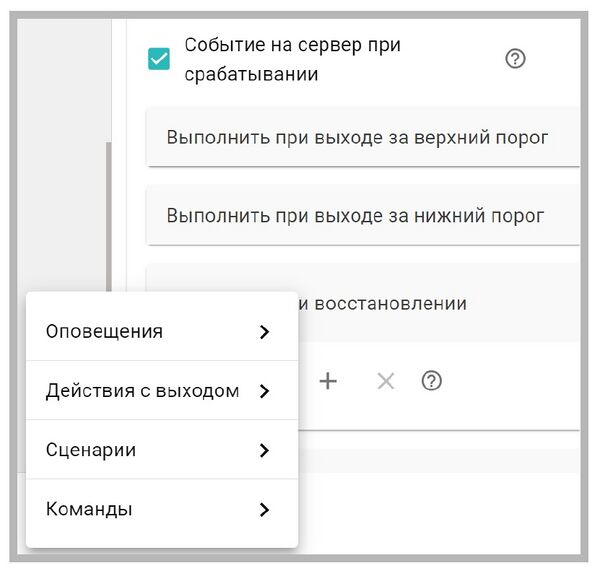
Task: Uncheck the 'Событие на сервер при срабатывании' checkbox
Action: tap(158, 59)
